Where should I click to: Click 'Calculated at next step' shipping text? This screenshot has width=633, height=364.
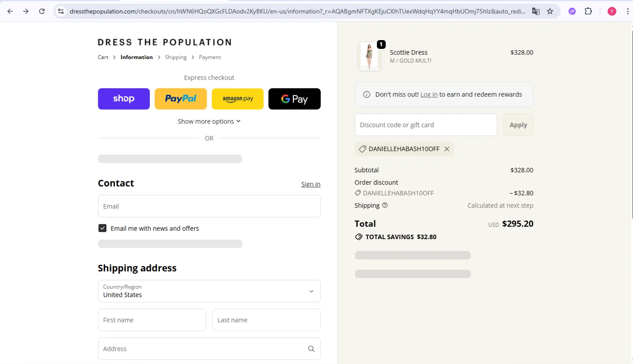tap(500, 205)
